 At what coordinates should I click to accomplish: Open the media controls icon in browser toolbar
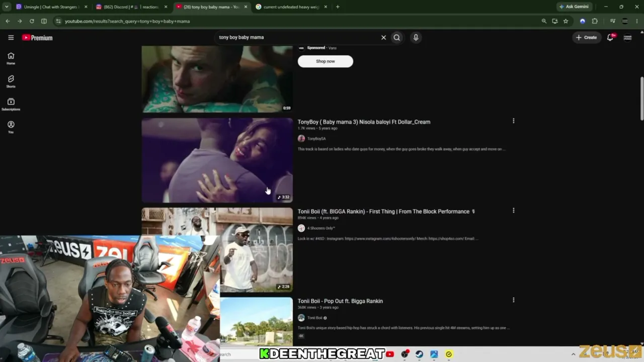(612, 21)
